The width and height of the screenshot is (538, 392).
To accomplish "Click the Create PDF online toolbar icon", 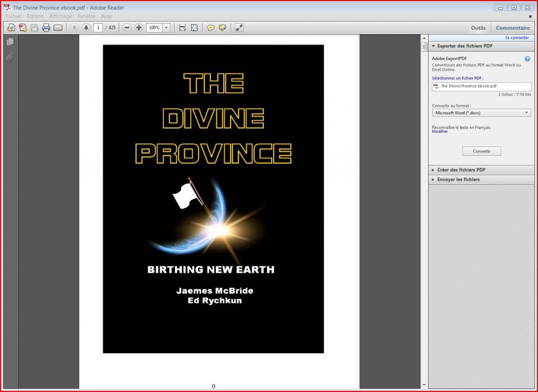I will click(23, 28).
